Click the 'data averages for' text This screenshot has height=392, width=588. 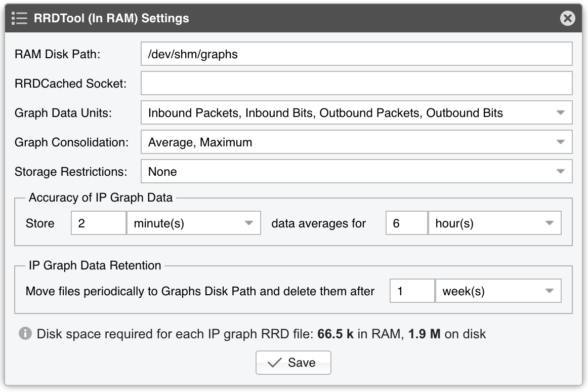coord(318,223)
